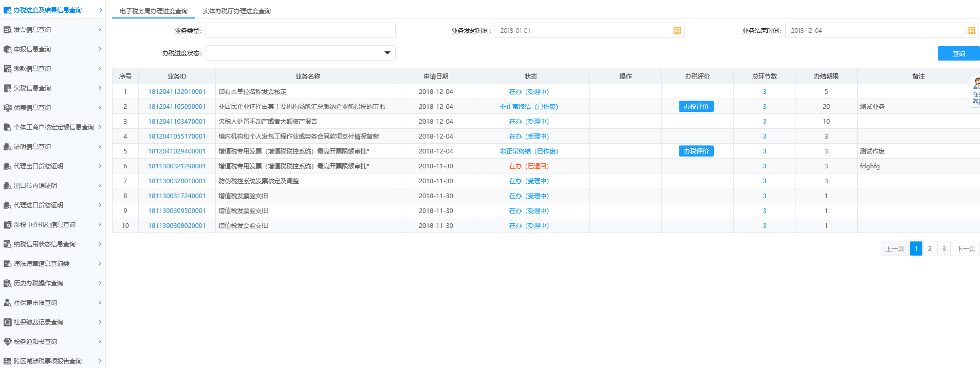Go to page 2 of results

929,249
